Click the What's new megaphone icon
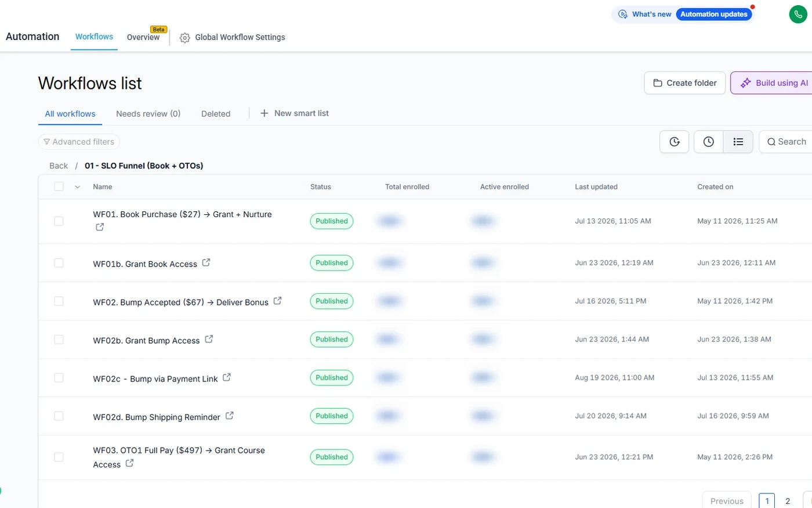This screenshot has width=812, height=508. point(623,15)
